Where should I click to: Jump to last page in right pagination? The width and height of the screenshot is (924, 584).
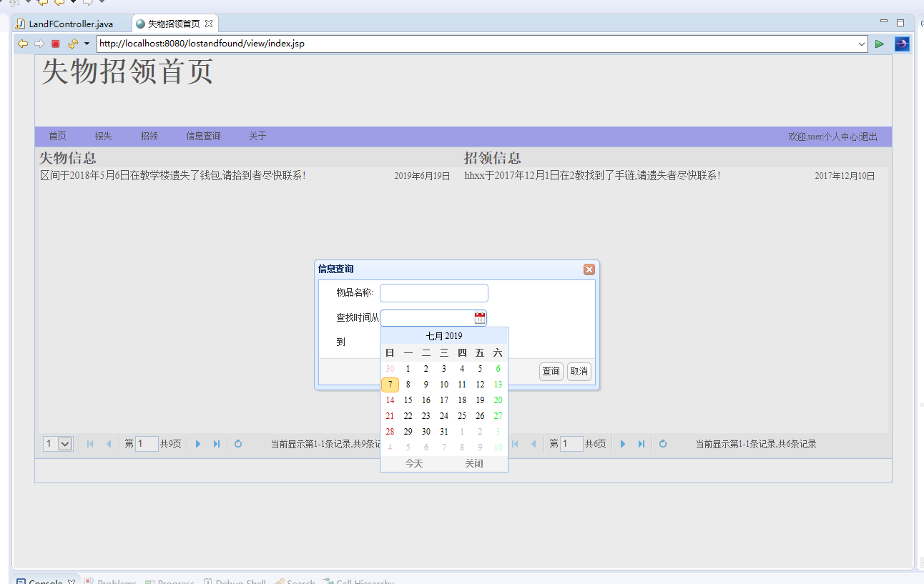point(642,444)
